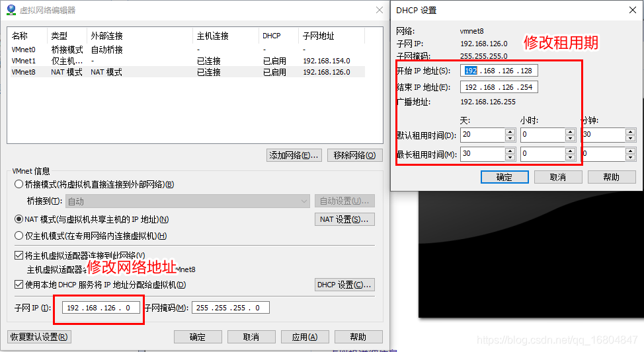This screenshot has width=644, height=352.
Task: Increase 最长租用时间 days value
Action: click(x=510, y=151)
